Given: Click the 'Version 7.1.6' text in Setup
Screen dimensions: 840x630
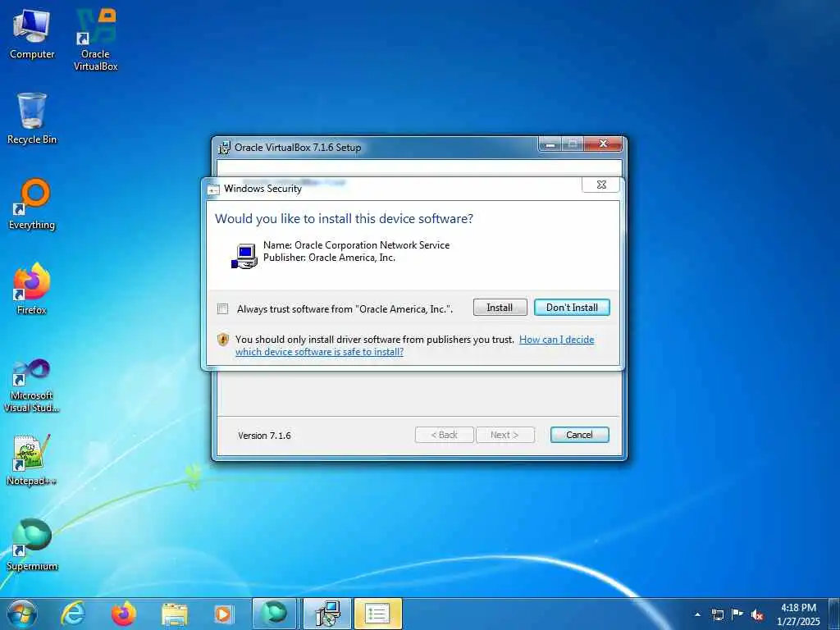Looking at the screenshot, I should point(264,436).
